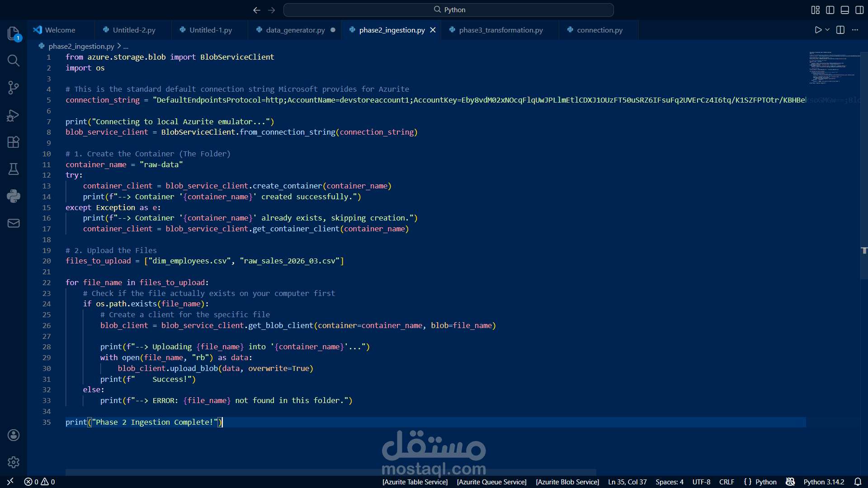Open the Python sidebar icon
This screenshot has height=488, width=868.
click(14, 196)
